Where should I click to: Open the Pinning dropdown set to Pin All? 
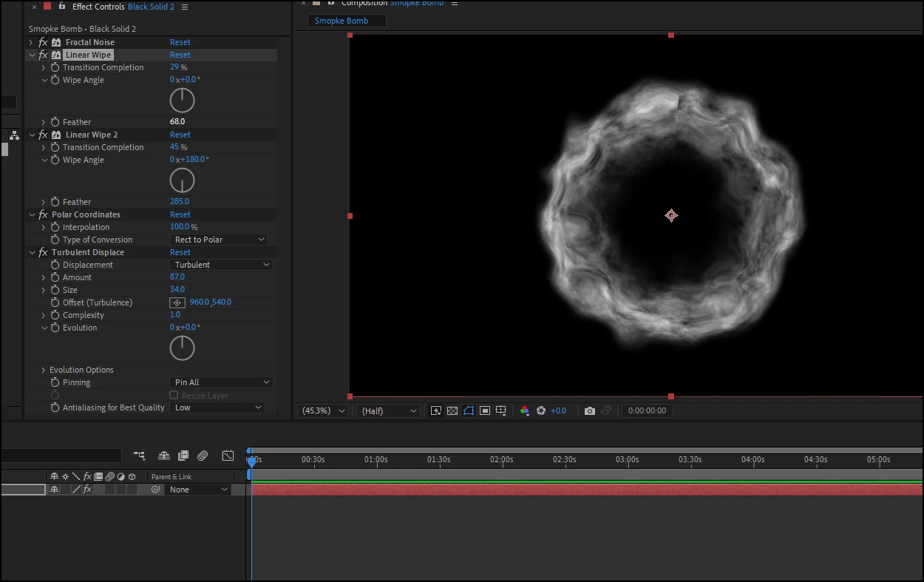[x=222, y=382]
